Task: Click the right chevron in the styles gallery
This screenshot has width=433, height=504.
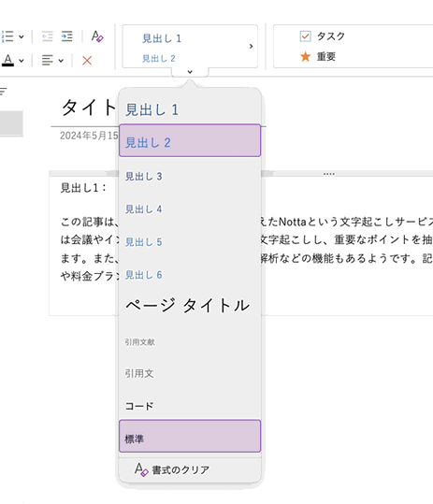Action: point(251,47)
